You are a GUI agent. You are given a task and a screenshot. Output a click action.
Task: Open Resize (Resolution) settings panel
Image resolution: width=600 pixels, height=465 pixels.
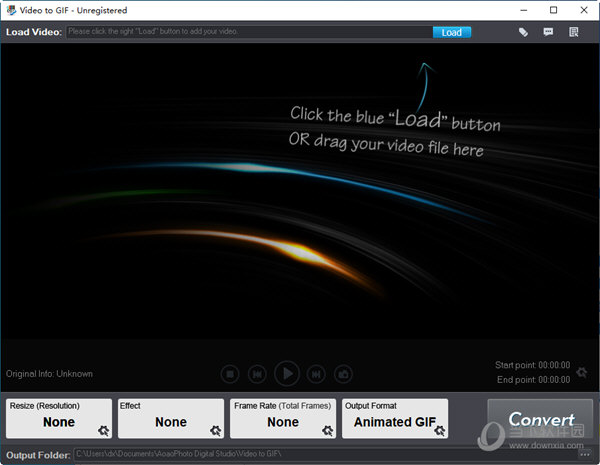59,418
